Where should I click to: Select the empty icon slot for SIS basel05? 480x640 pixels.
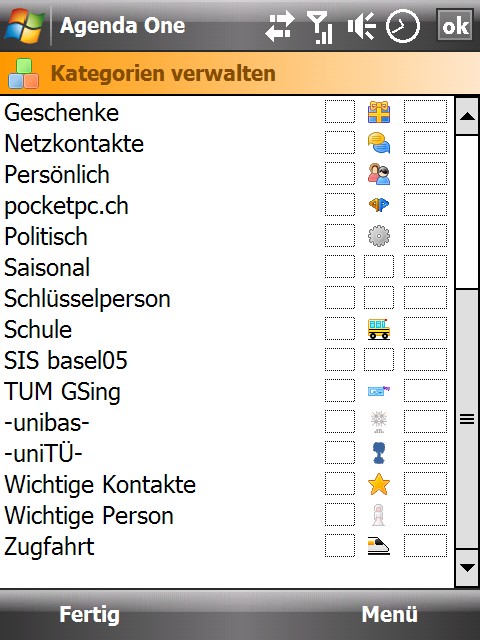pos(379,360)
